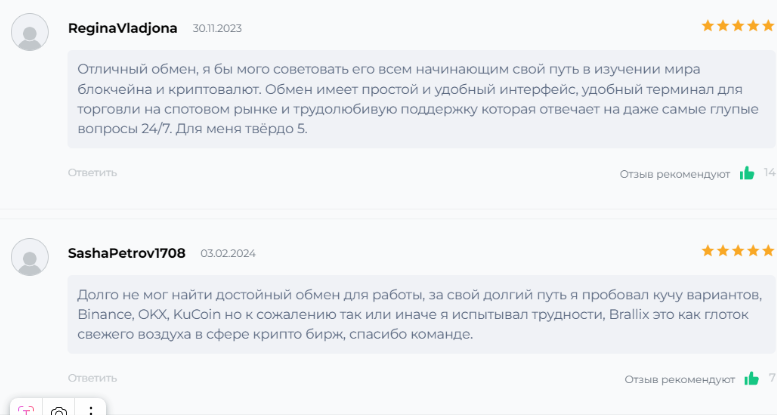This screenshot has height=415, width=777.
Task: Click the camera screenshot icon
Action: pos(58,410)
